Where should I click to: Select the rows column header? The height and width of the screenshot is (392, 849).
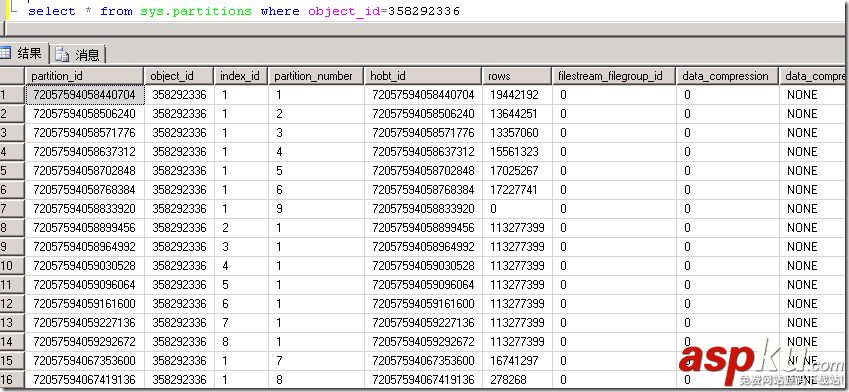click(517, 76)
